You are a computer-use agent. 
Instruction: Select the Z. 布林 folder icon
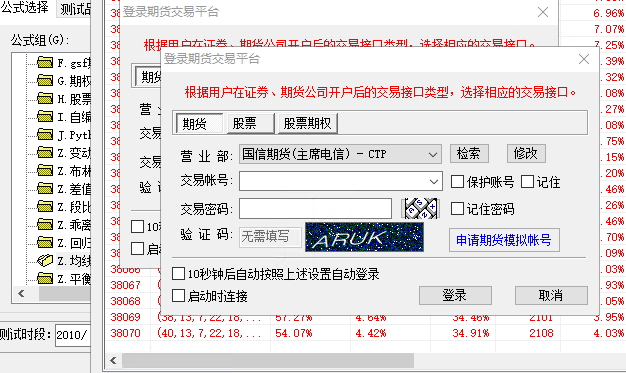tap(45, 171)
